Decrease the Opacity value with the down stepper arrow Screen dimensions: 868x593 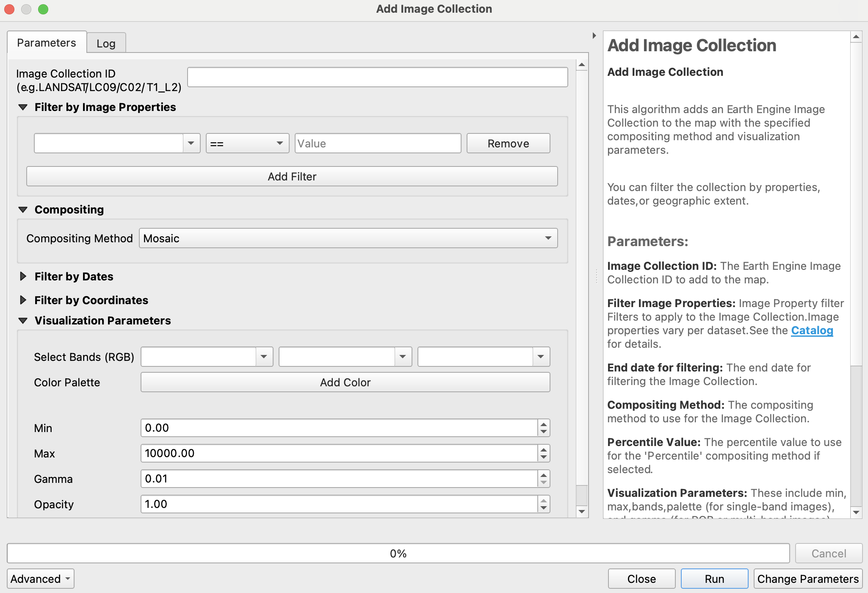(x=544, y=508)
